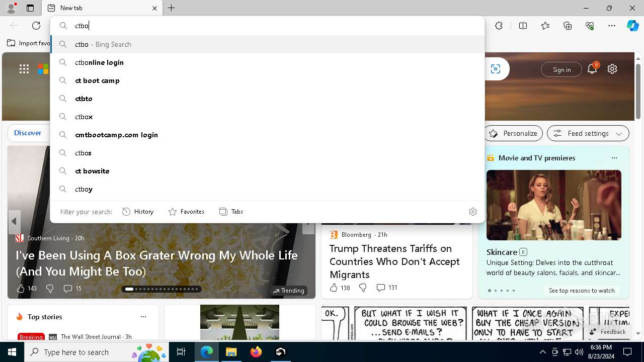Image resolution: width=644 pixels, height=362 pixels.
Task: Select 'ctbo - Bing Search' suggestion
Action: click(x=267, y=44)
